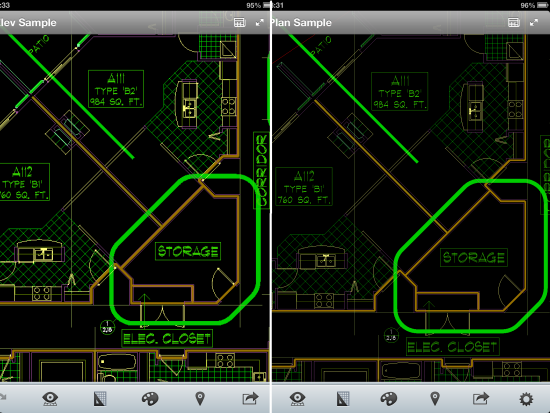Open settings gear in right toolbar
Viewport: 550px width, 413px height.
click(x=526, y=399)
